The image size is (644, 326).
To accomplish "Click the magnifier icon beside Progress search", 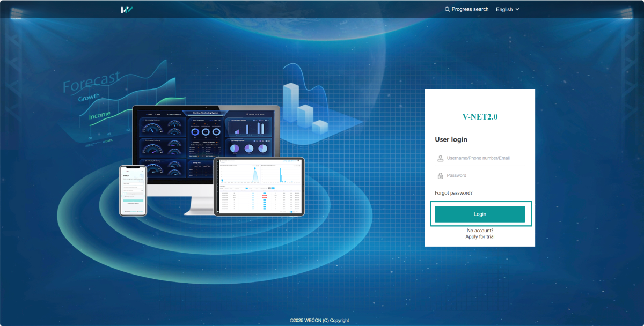I will point(447,9).
